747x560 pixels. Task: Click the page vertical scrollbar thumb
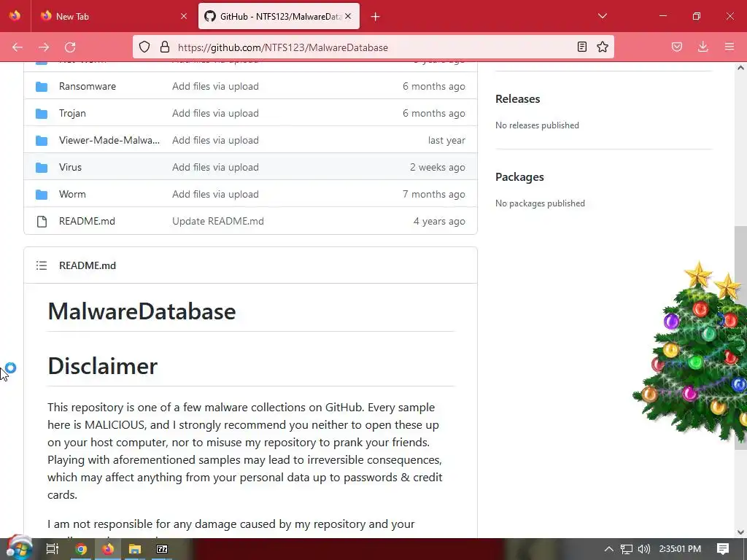pyautogui.click(x=740, y=338)
